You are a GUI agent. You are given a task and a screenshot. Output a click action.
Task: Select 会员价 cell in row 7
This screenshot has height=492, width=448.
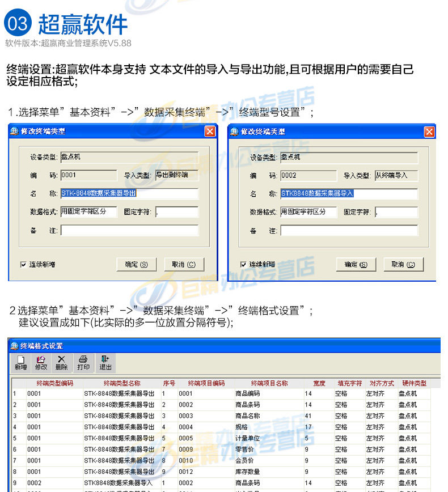point(269,460)
